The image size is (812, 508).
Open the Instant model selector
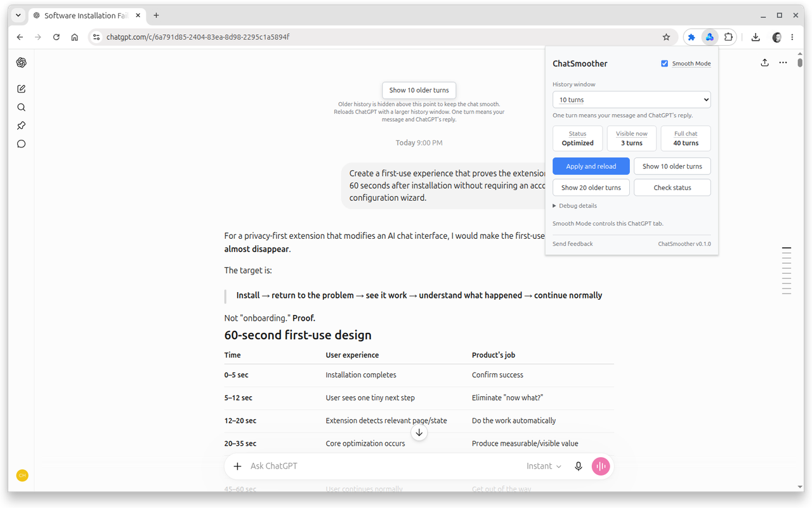coord(544,466)
